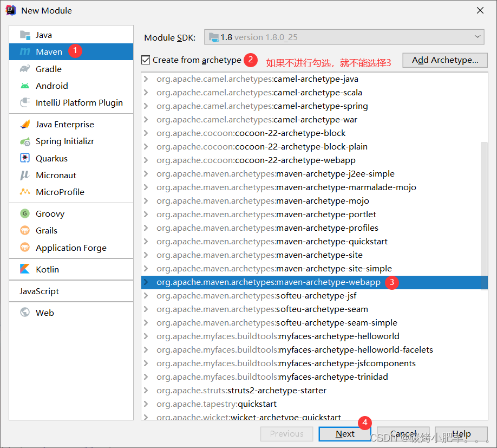Toggle the Create from archetype checkbox
This screenshot has width=497, height=448.
click(146, 60)
